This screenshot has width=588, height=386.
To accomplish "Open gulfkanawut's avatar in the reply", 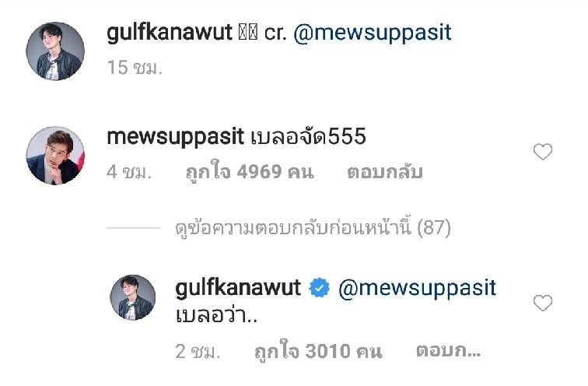I will point(132,297).
